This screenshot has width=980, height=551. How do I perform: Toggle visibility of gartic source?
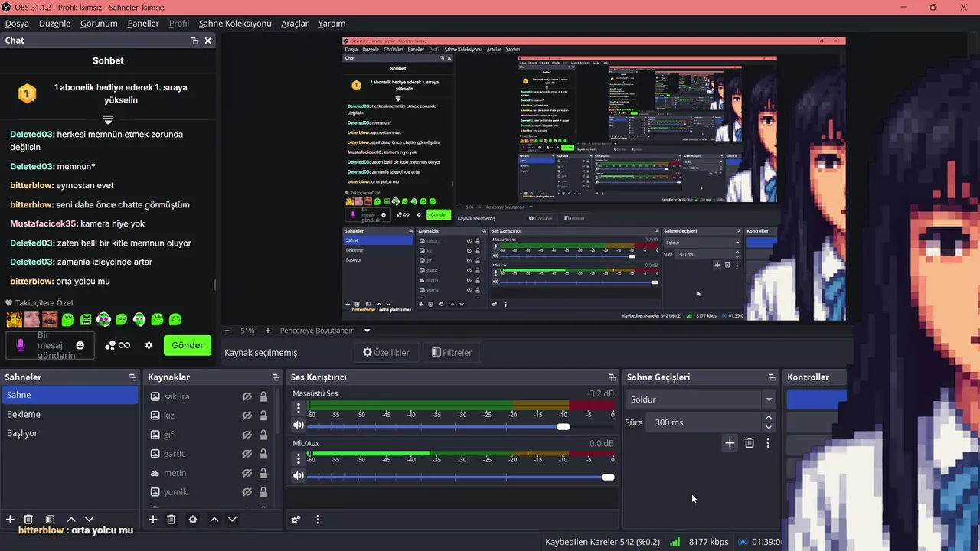(x=247, y=454)
